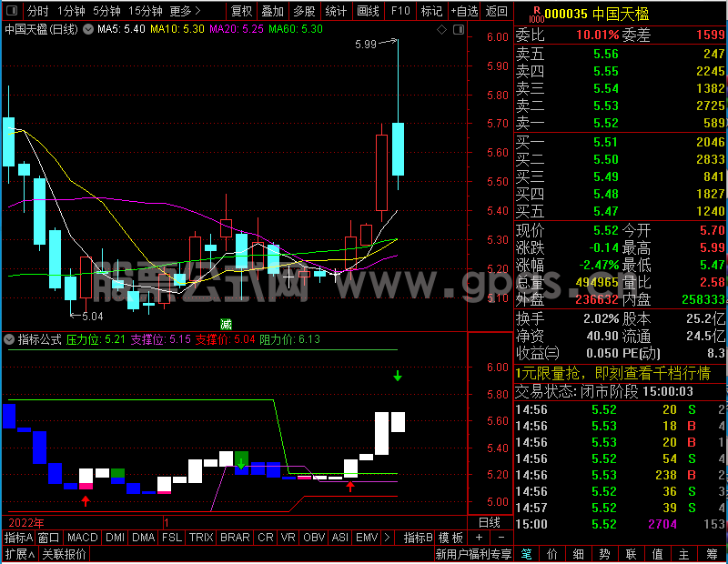728x564 pixels.
Task: Select the 5分钟 period
Action: coord(106,11)
